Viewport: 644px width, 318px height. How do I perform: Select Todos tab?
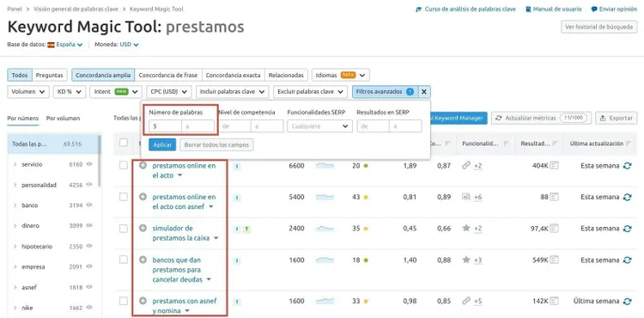(x=20, y=75)
